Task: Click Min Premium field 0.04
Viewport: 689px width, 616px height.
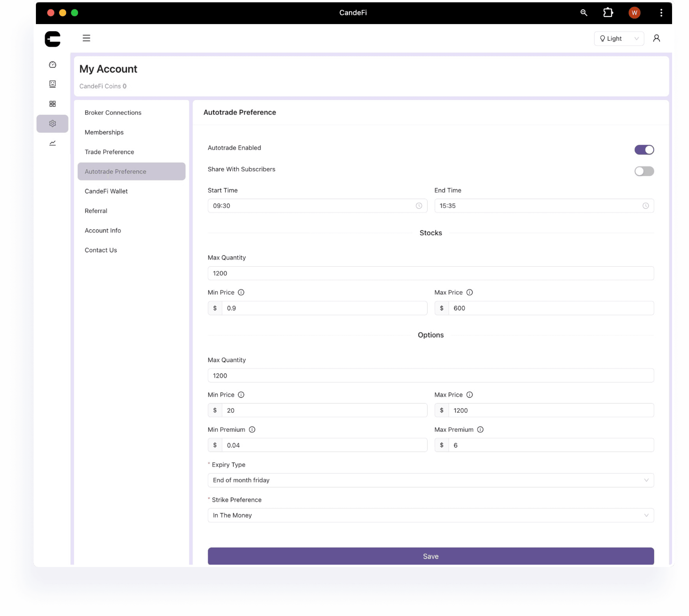Action: [324, 445]
